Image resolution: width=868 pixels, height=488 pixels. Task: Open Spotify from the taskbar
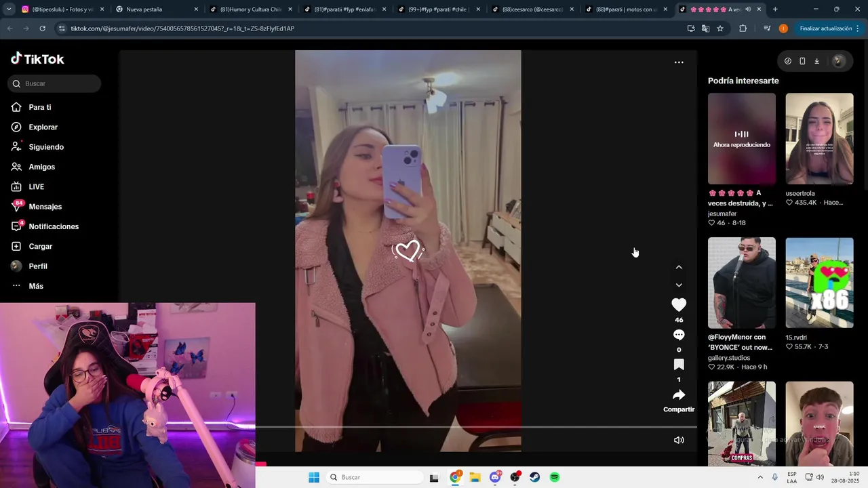coord(555,477)
